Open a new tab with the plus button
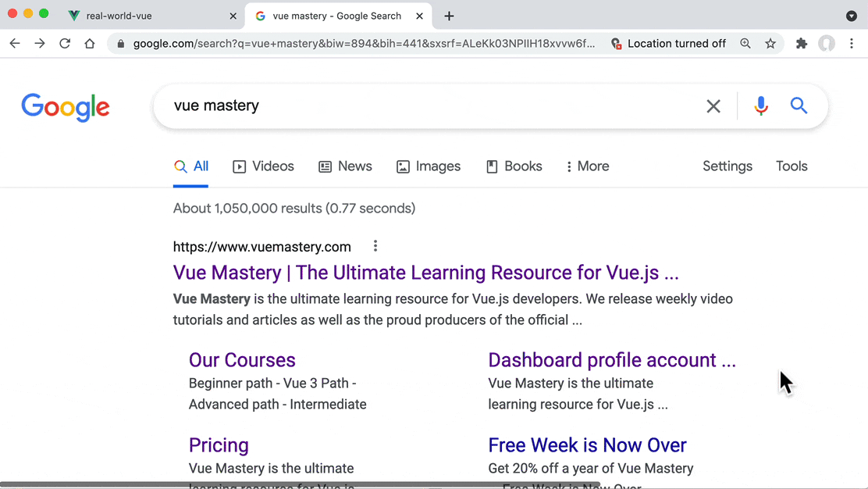This screenshot has height=489, width=868. pos(449,16)
